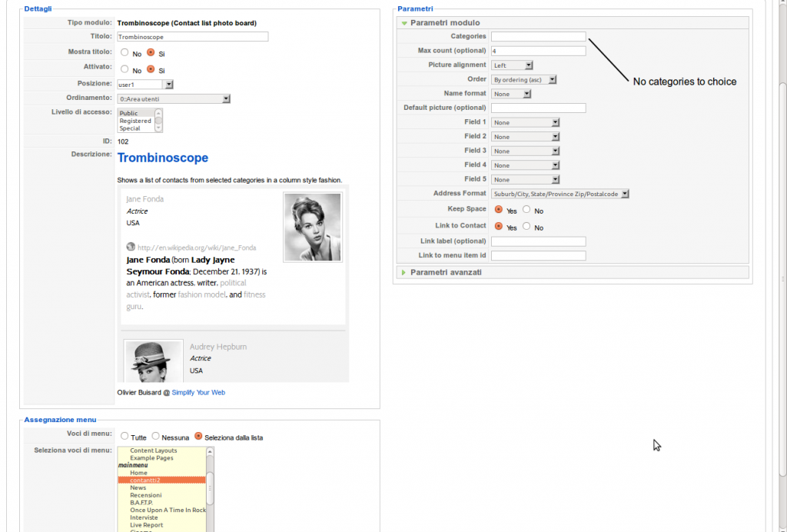Open the Address Format dropdown
This screenshot has height=532, width=787.
point(625,195)
